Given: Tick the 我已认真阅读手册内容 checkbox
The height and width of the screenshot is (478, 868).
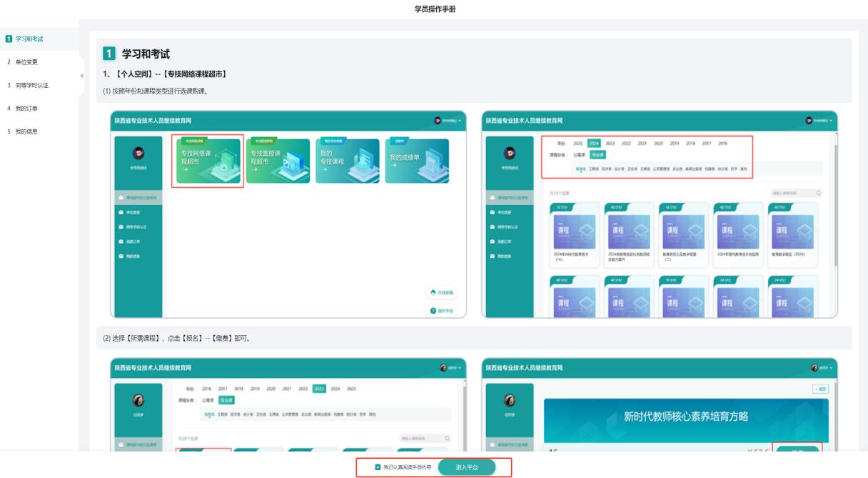Looking at the screenshot, I should tap(378, 467).
